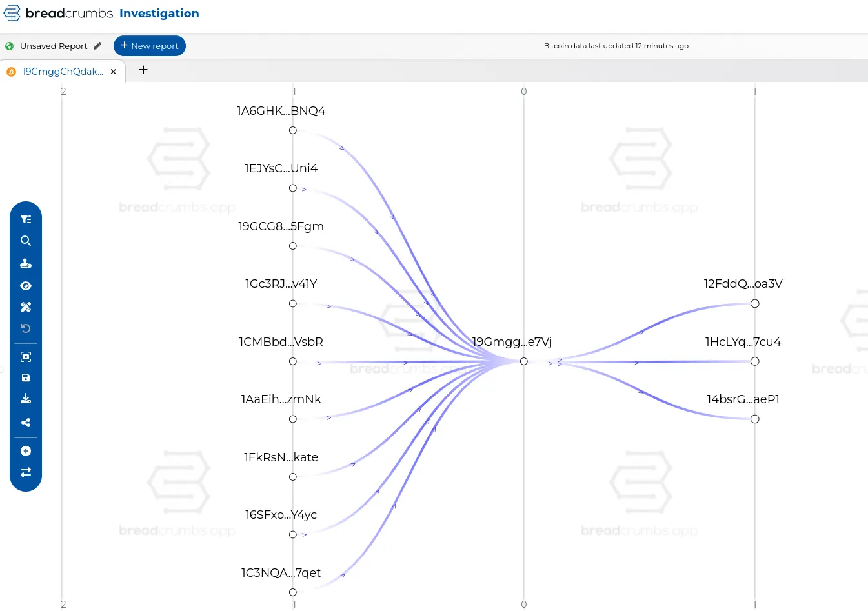Open the editing tools icon in sidebar

[x=26, y=306]
